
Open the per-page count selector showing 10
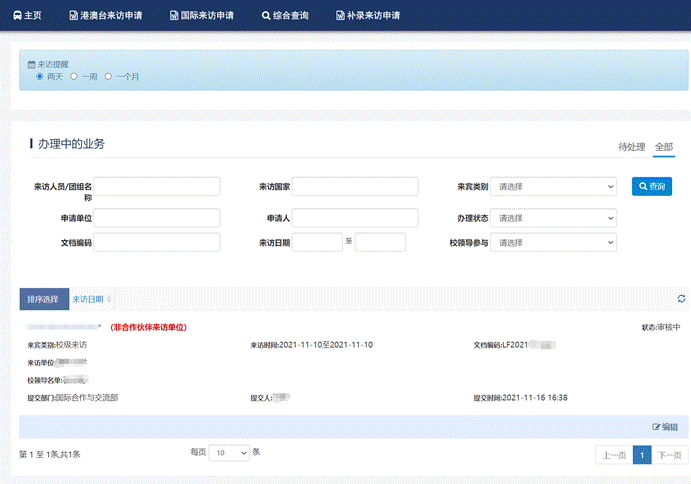(x=229, y=453)
